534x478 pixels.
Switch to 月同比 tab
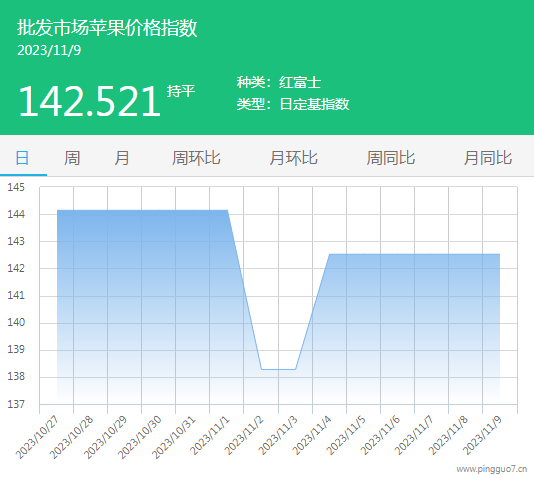tap(488, 158)
